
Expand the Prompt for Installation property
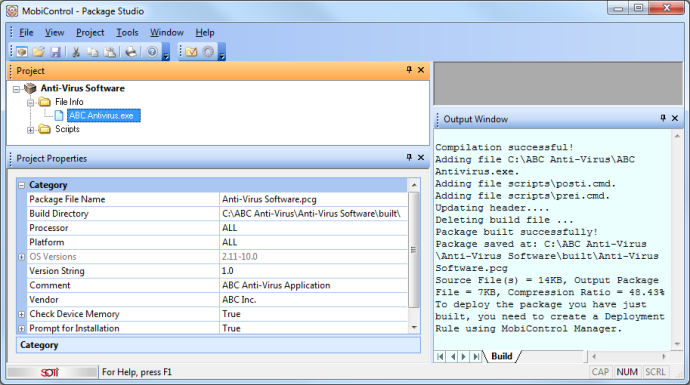(x=22, y=329)
